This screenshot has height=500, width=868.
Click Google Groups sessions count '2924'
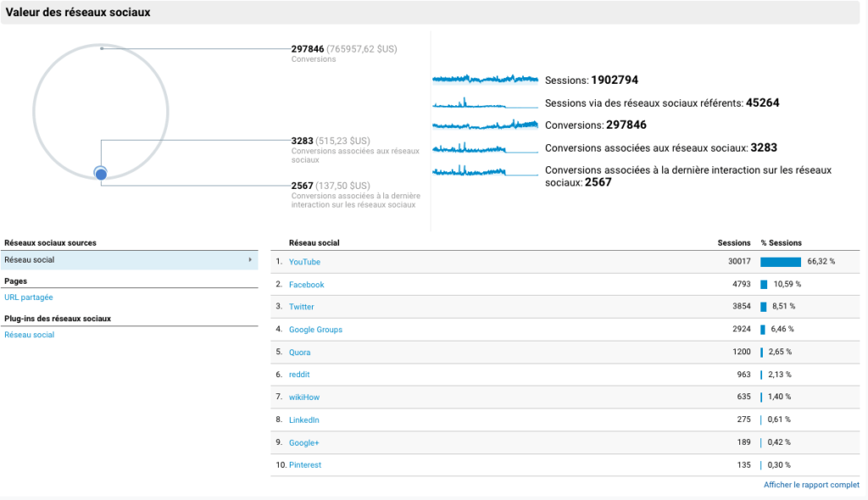coord(741,329)
